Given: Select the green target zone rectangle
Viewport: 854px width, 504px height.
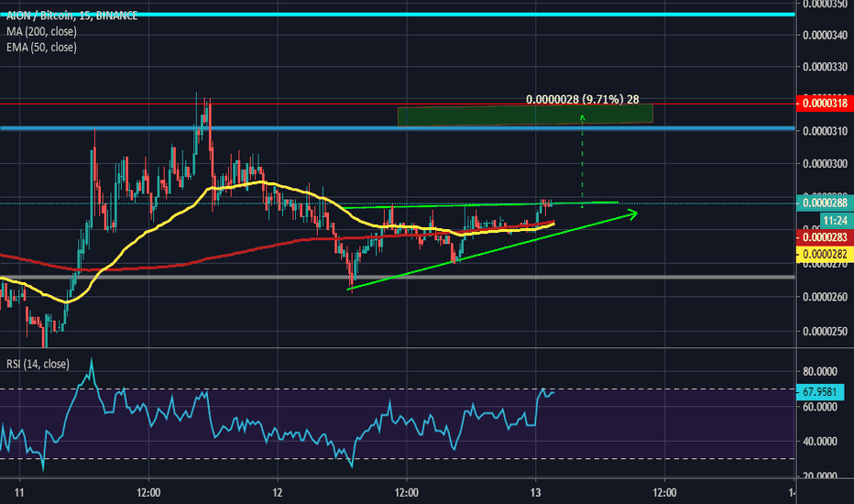Looking at the screenshot, I should (525, 115).
